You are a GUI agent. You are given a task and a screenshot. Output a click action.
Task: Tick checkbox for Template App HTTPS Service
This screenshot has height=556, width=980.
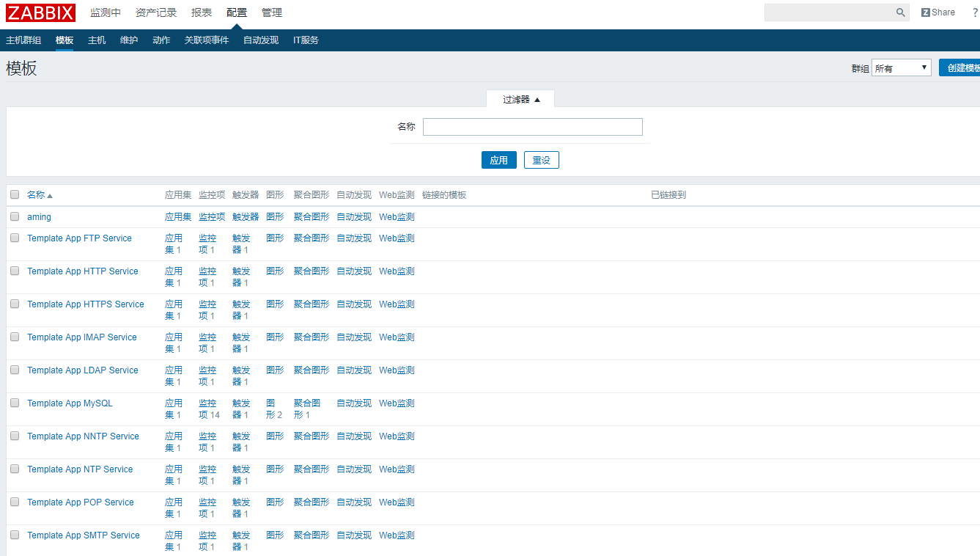click(15, 304)
